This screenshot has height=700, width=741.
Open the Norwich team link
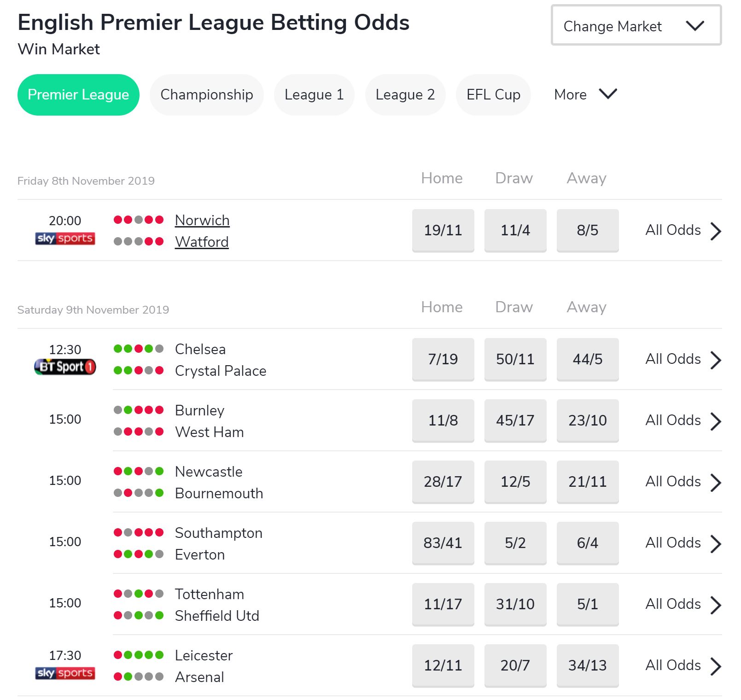[202, 220]
